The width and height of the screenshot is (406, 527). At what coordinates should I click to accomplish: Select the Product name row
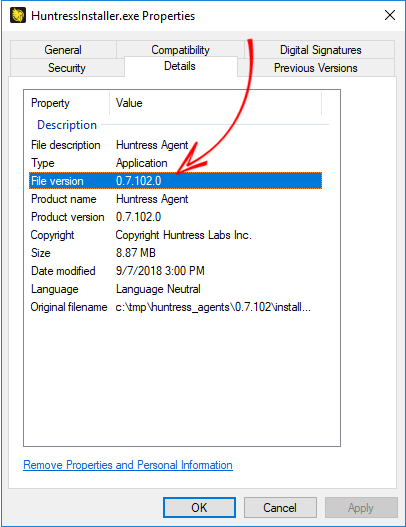[175, 199]
